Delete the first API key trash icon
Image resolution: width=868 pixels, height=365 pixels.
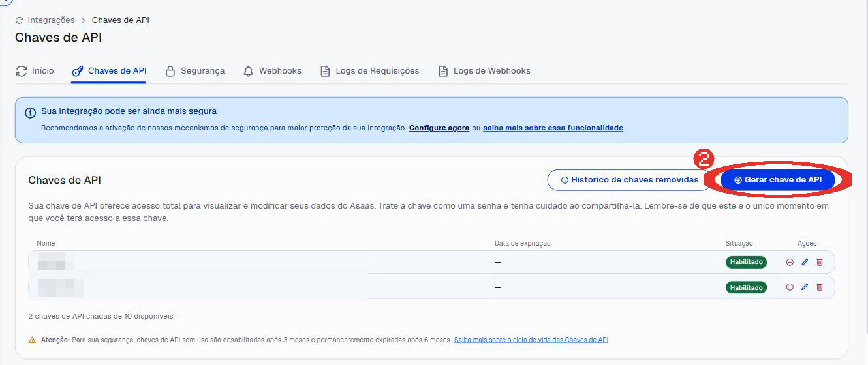[x=820, y=262]
